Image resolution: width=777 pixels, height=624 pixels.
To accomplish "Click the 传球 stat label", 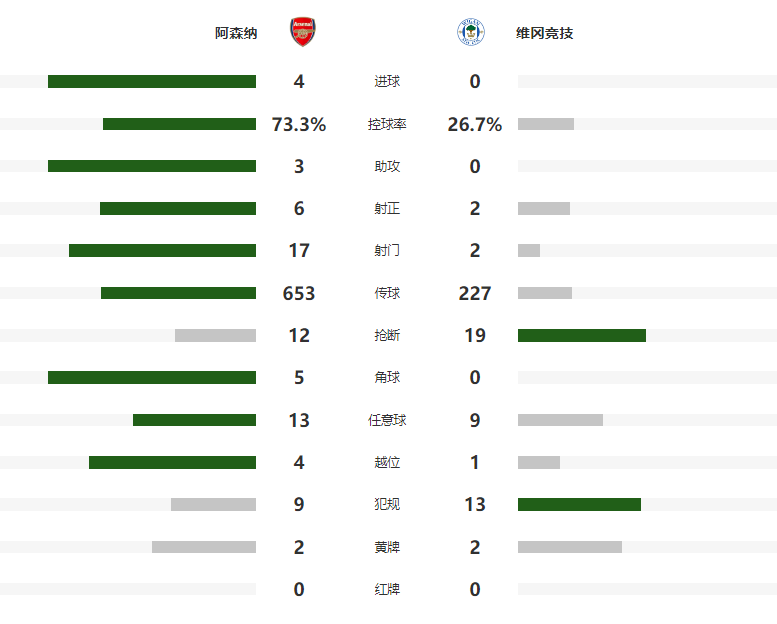I will [x=387, y=293].
